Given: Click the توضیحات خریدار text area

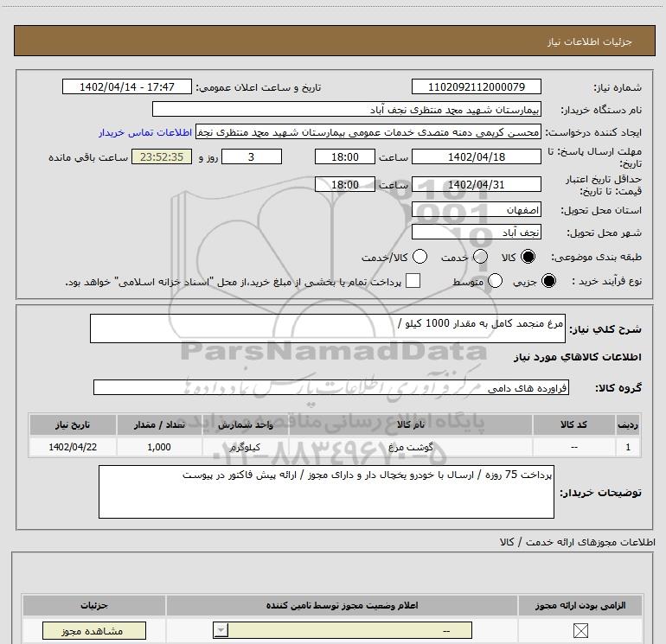Looking at the screenshot, I should 326,492.
